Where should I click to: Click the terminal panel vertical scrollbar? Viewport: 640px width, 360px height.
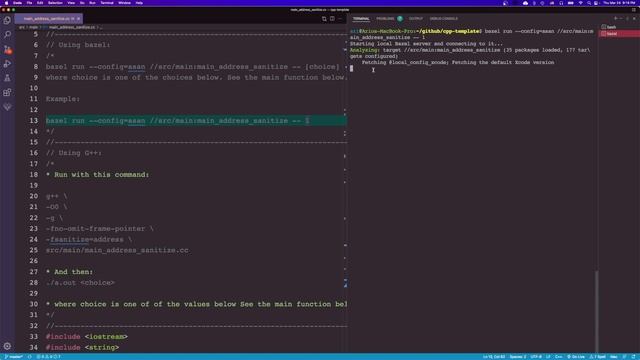[596, 310]
